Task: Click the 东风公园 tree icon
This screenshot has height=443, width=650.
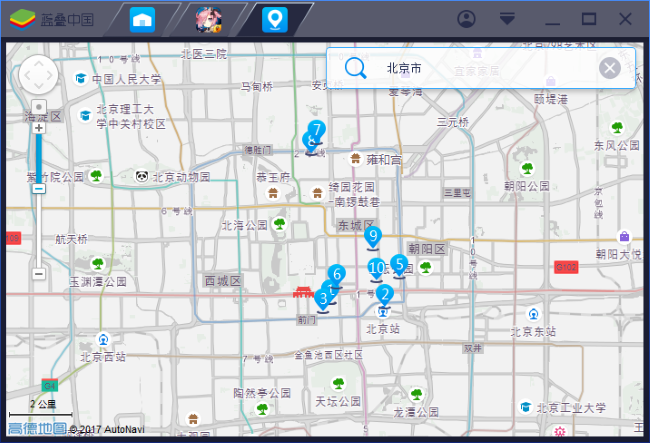Action: [x=617, y=127]
